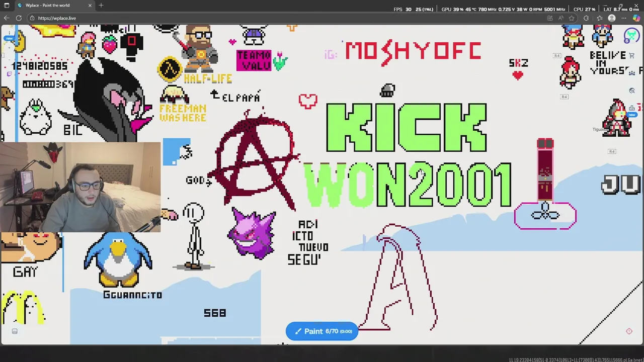This screenshot has width=644, height=362.
Task: Click the info icon at top left
Action: [x=9, y=33]
